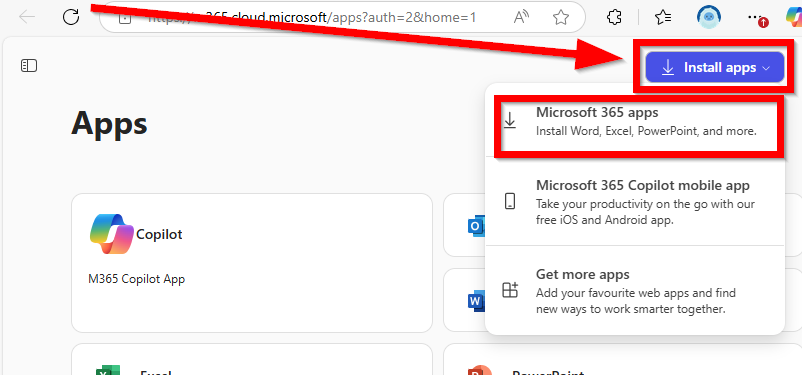Click the browser profile avatar
Screen dimensions: 802x375
[x=709, y=16]
